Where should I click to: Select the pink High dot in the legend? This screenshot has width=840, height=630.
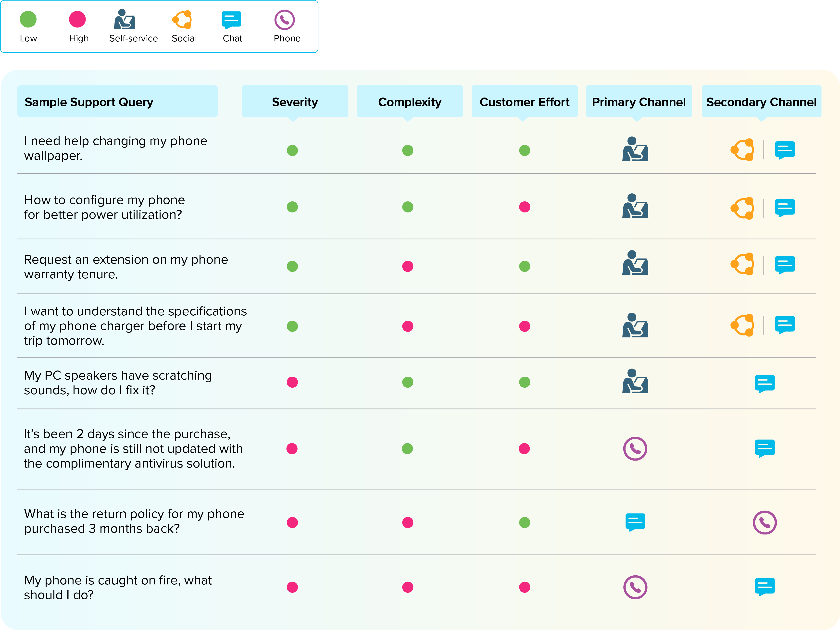point(77,19)
